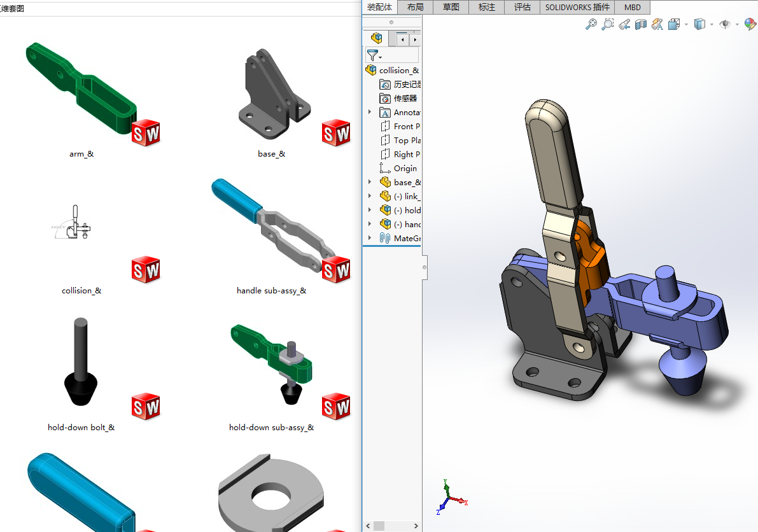Screen dimensions: 758x532
Task: Click the SW badge on collision_& thumbnail
Action: coord(146,269)
